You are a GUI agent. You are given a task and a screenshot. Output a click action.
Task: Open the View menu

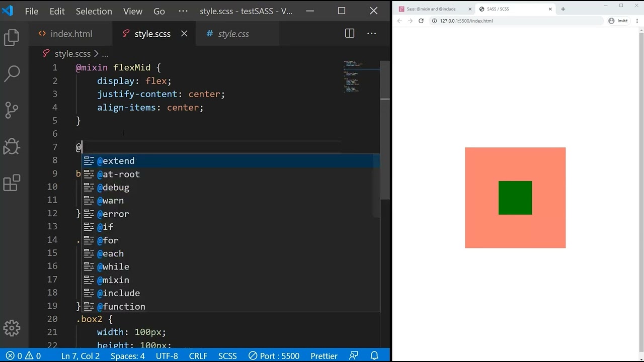(133, 11)
